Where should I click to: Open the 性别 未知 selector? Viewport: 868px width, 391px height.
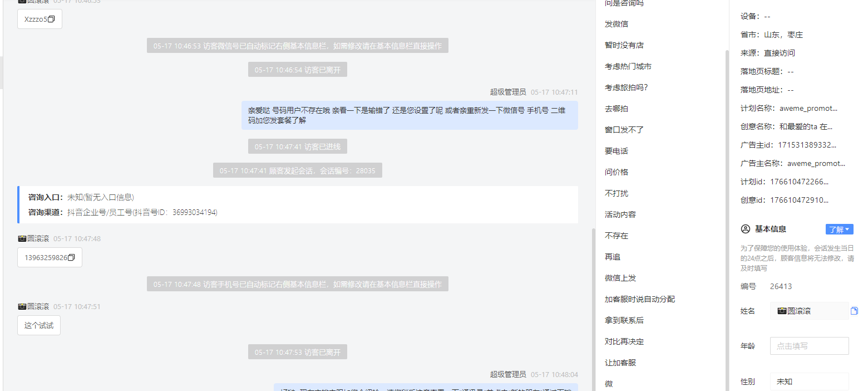pos(809,382)
